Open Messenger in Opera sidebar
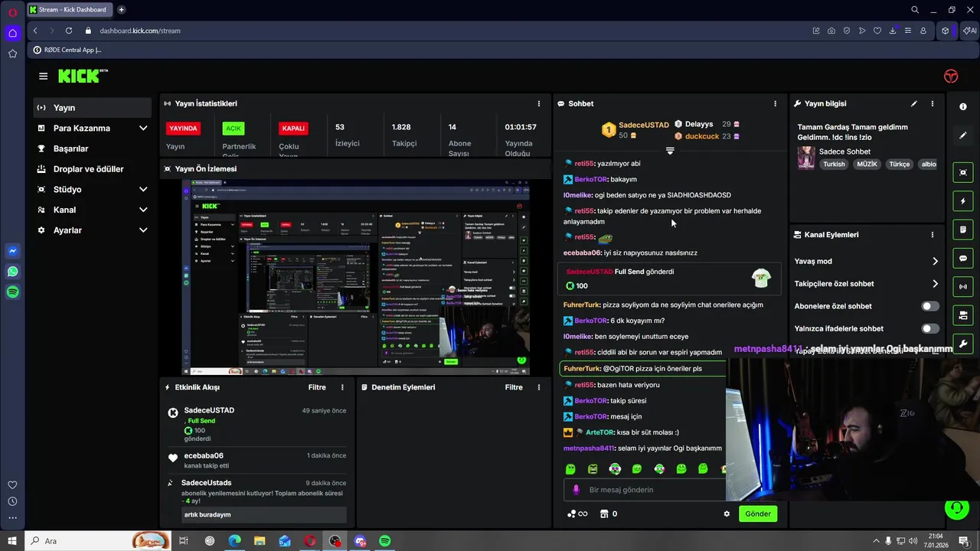Screen dimensions: 980x551 (x=12, y=251)
